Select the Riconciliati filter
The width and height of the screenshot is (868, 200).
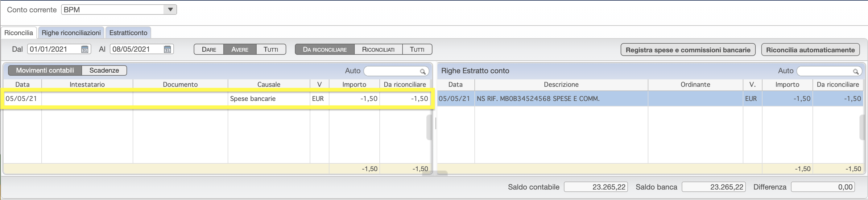click(378, 50)
